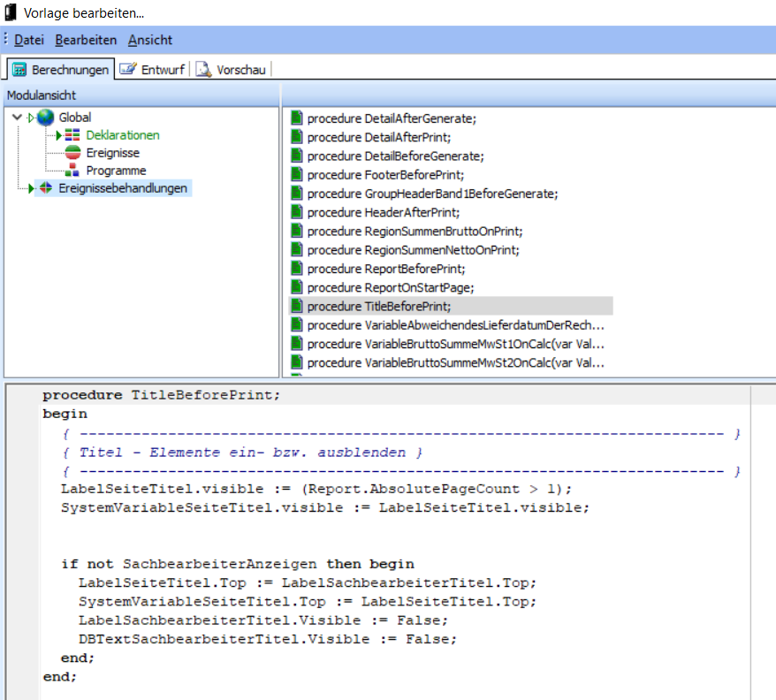This screenshot has height=700, width=776.
Task: Click the Entwurf pencil tab icon
Action: click(127, 68)
